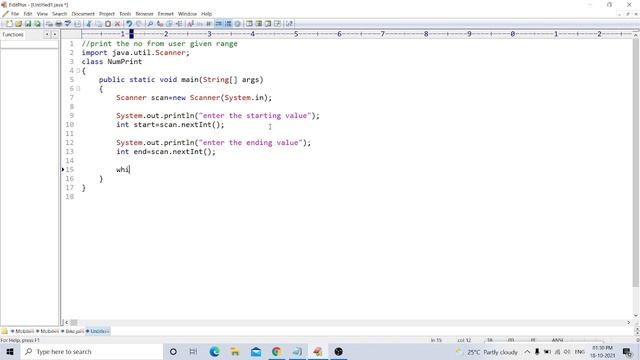This screenshot has height=360, width=640.
Task: Open the Emmet menu
Action: click(166, 14)
